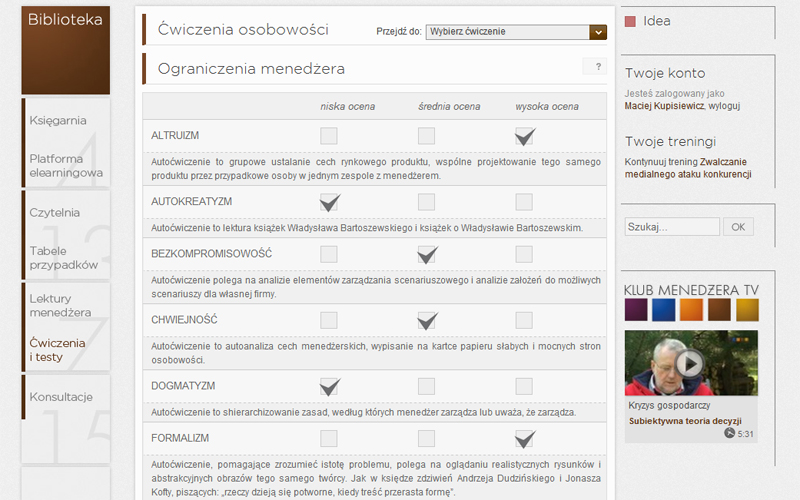Viewport: 800px width, 500px height.
Task: Click the question mark help icon
Action: click(x=595, y=66)
